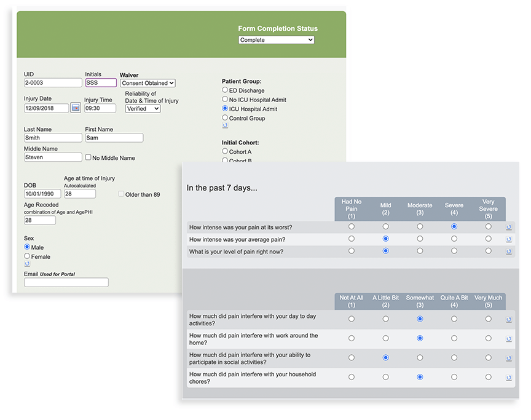This screenshot has height=420, width=531.
Task: Click the First Name input field
Action: (114, 138)
